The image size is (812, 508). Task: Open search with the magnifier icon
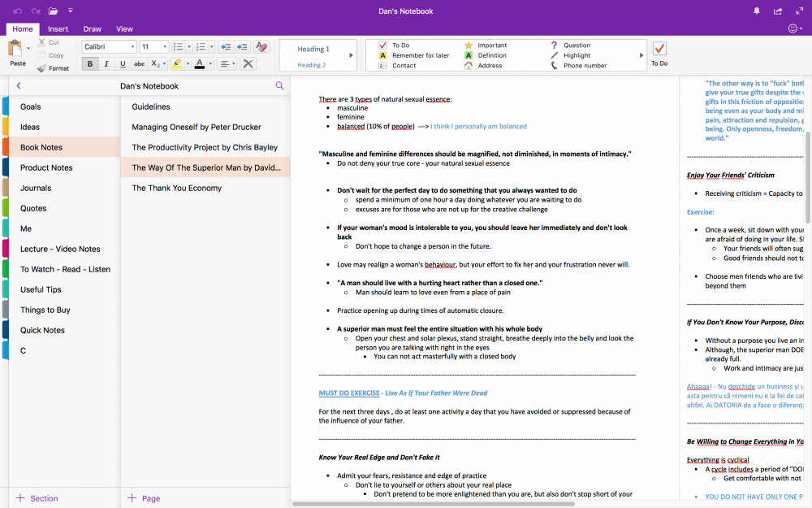coord(279,86)
